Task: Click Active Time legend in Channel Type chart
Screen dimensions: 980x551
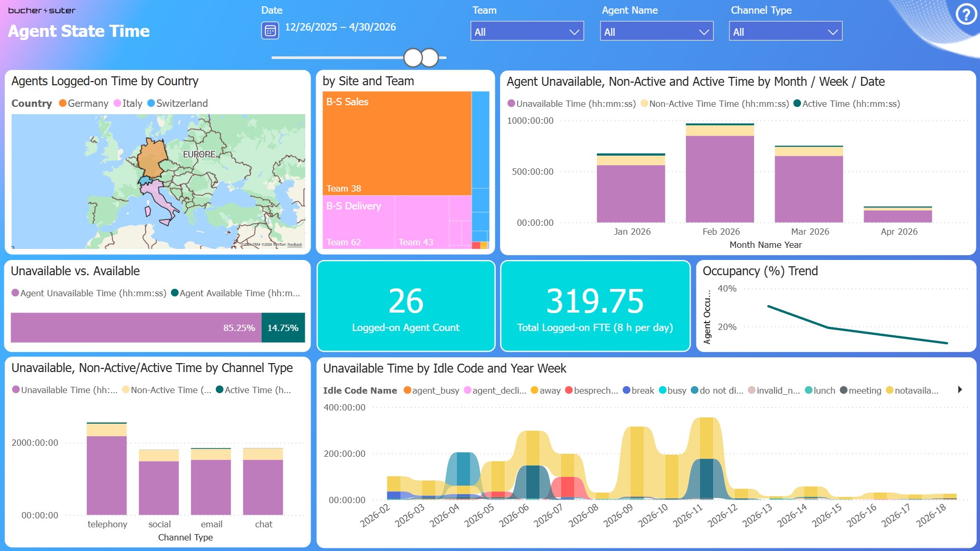Action: (x=253, y=390)
